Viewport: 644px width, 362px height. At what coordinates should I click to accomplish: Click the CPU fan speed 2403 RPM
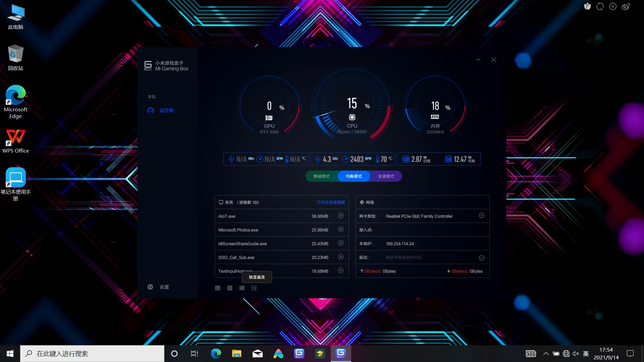pos(357,159)
